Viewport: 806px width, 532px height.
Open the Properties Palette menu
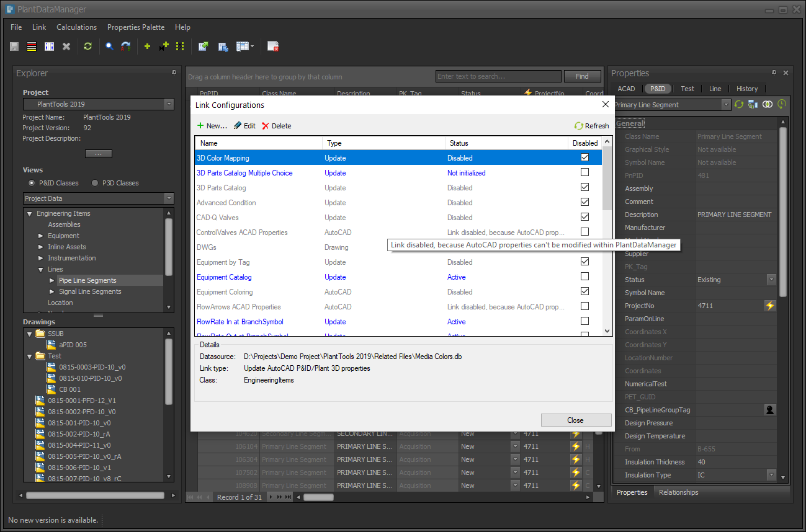[136, 27]
